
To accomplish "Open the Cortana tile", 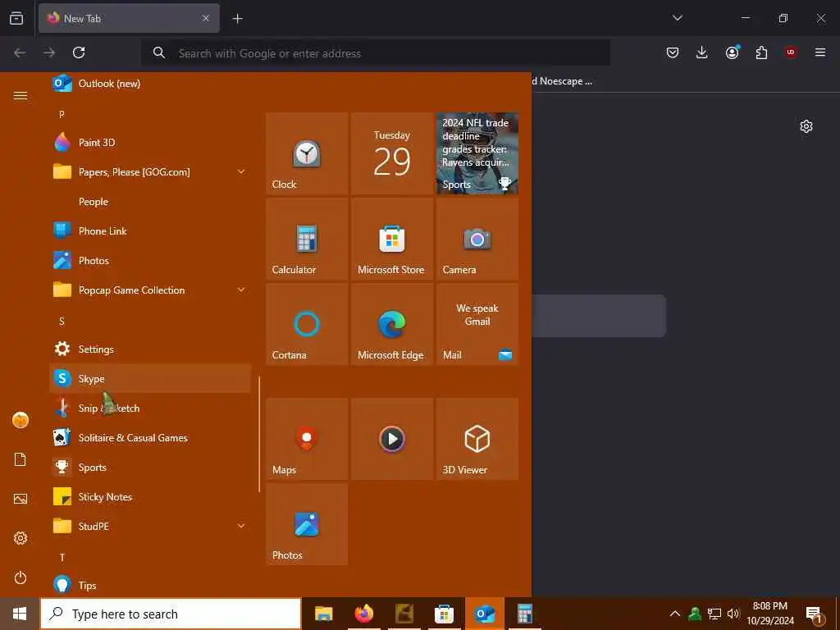I will tap(307, 324).
